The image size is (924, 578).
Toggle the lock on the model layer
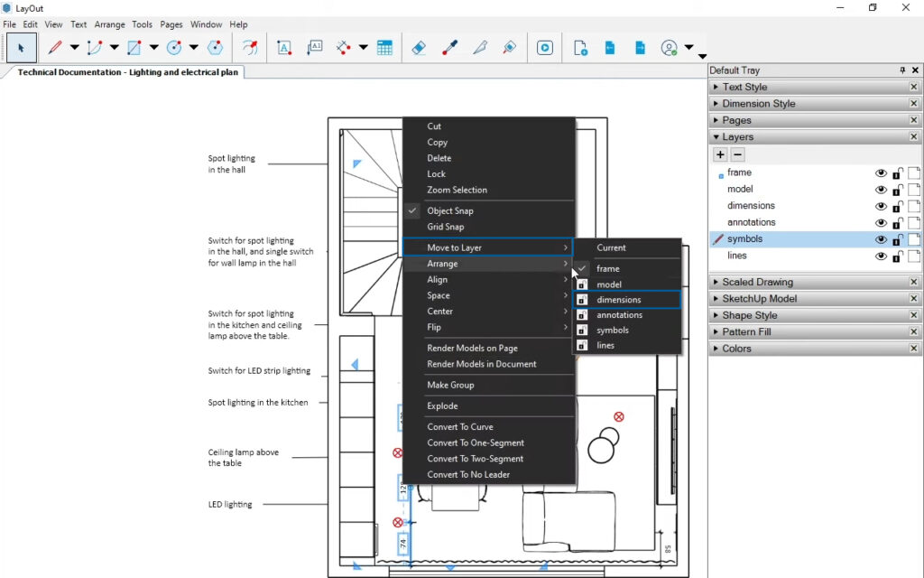pyautogui.click(x=898, y=190)
